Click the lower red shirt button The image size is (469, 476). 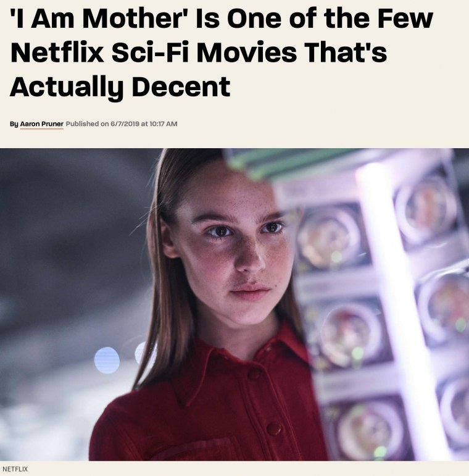point(273,428)
